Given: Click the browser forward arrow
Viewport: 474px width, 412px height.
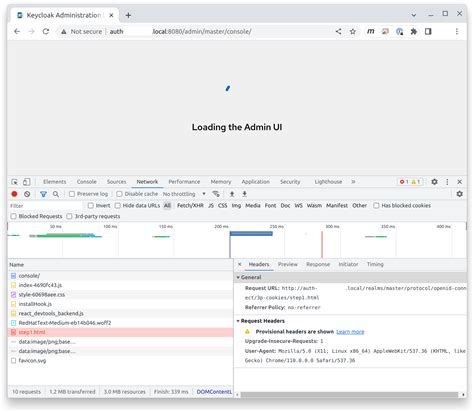Looking at the screenshot, I should tap(31, 31).
